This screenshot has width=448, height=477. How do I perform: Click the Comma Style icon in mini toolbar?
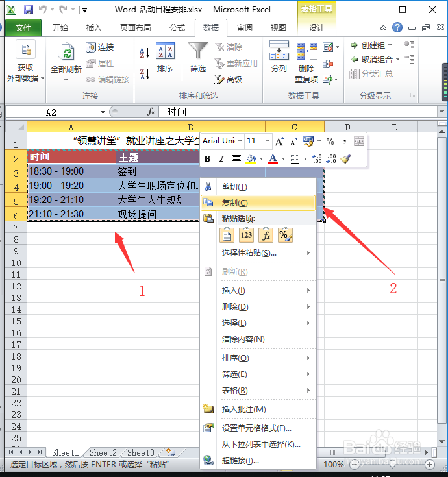point(345,141)
